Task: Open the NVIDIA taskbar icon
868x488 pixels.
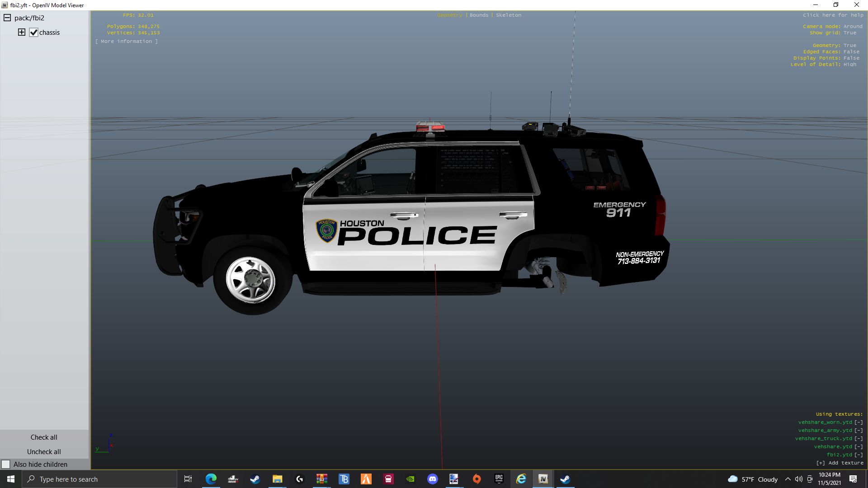Action: tap(410, 479)
